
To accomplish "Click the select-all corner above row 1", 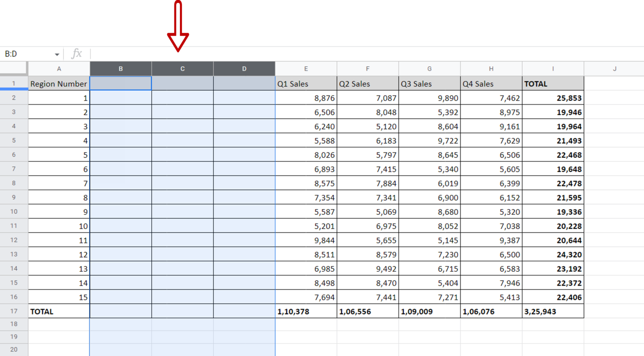I will 14,68.
